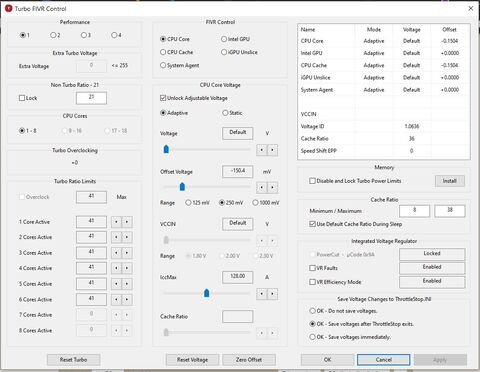The height and width of the screenshot is (372, 480).
Task: Click the Turbo Ratio Limits Max field
Action: click(x=91, y=197)
